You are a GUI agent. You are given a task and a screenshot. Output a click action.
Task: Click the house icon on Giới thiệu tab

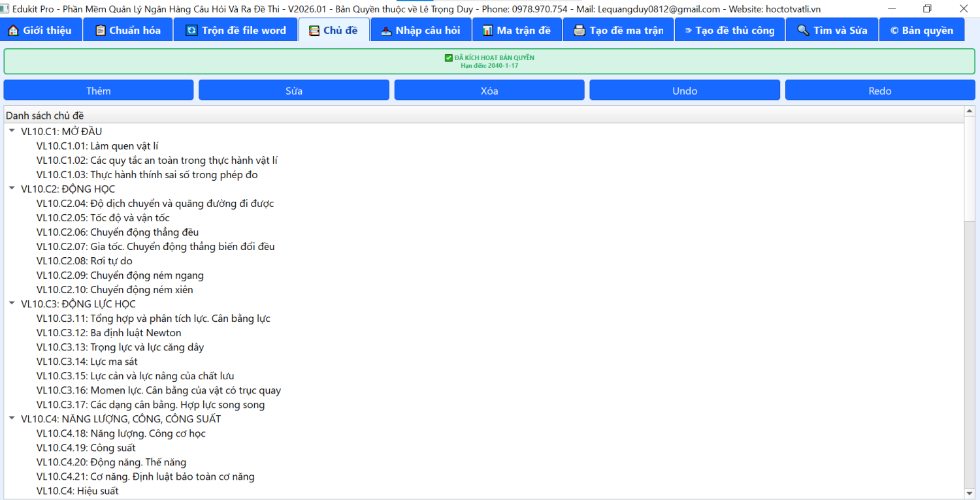[x=13, y=31]
